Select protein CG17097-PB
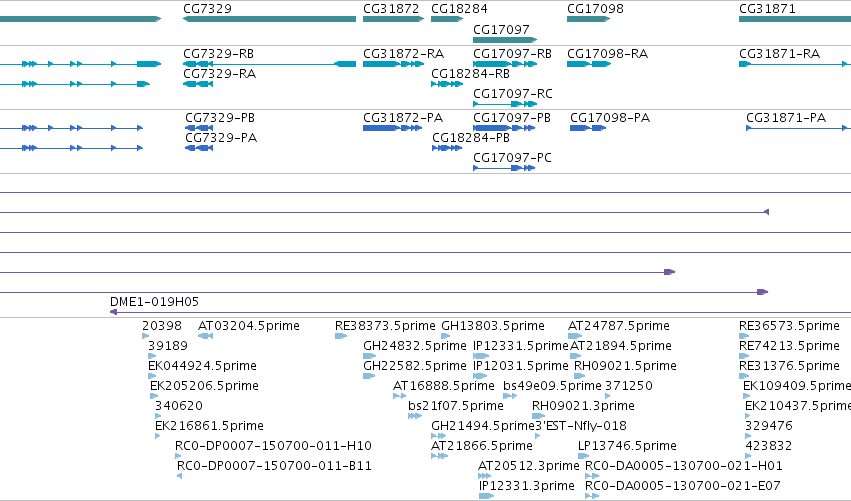Image resolution: width=851 pixels, height=501 pixels. coord(504,128)
